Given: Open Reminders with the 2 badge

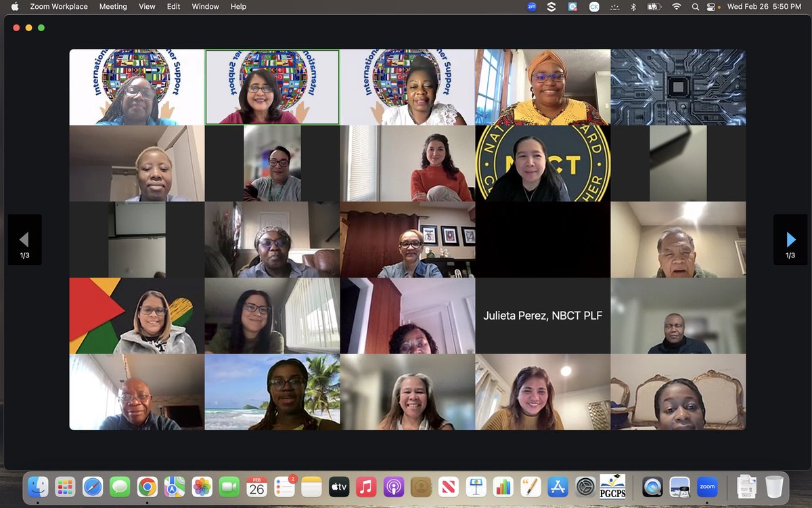Looking at the screenshot, I should coord(284,486).
